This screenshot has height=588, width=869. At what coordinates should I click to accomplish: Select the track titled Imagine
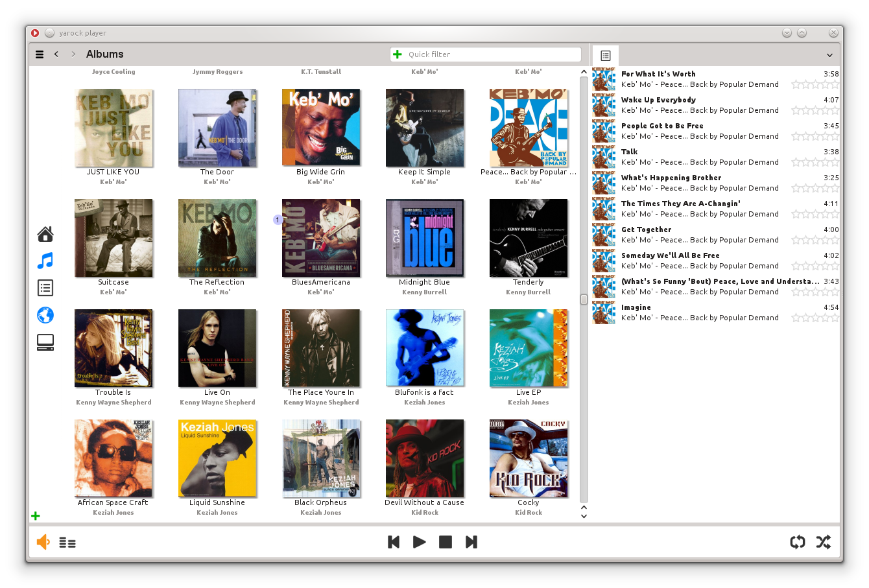pos(715,312)
